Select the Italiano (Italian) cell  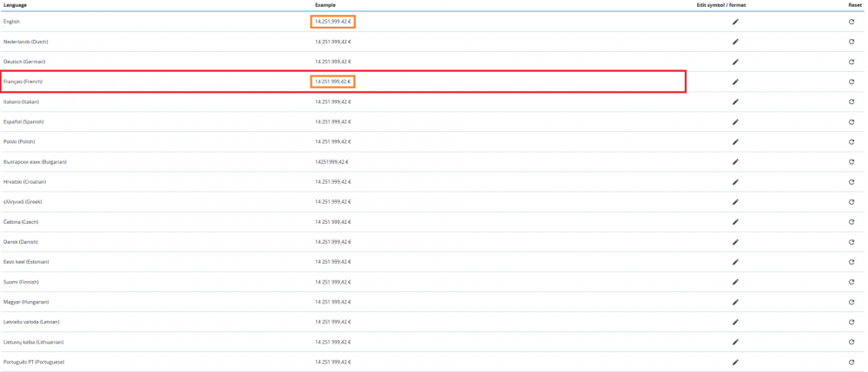tap(21, 101)
